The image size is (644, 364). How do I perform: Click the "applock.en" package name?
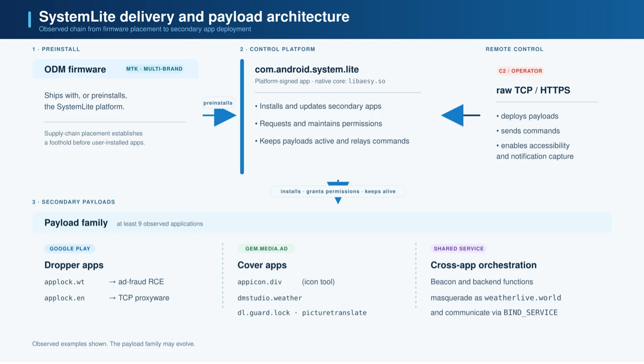[x=64, y=298]
